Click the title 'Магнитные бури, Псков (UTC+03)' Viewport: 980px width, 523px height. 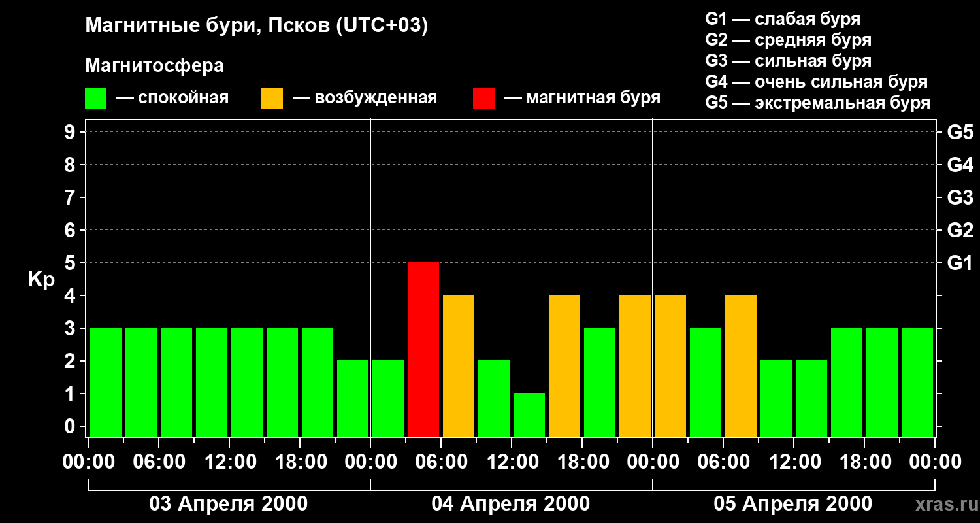(x=257, y=26)
